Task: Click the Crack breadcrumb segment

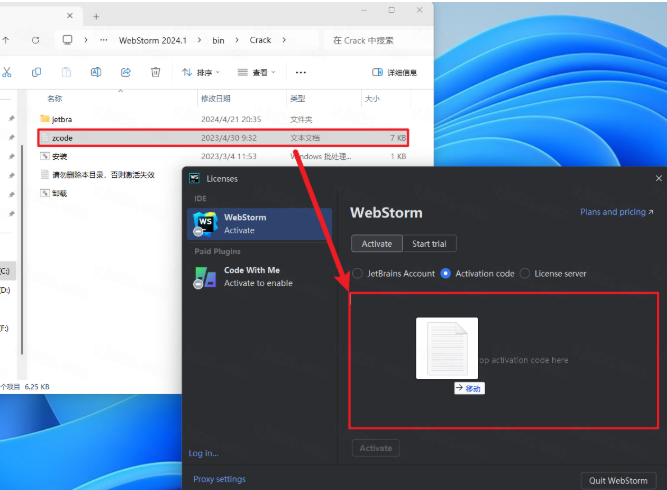Action: click(x=260, y=40)
